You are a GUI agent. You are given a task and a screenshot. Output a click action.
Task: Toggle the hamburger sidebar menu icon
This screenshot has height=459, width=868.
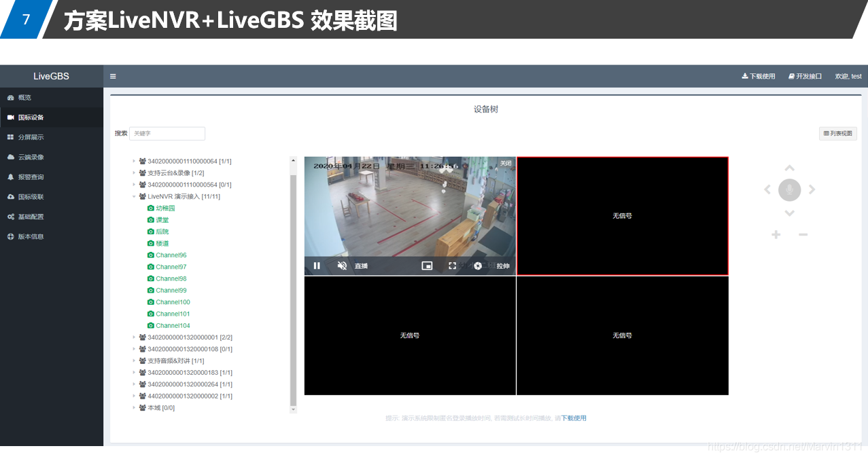coord(113,76)
